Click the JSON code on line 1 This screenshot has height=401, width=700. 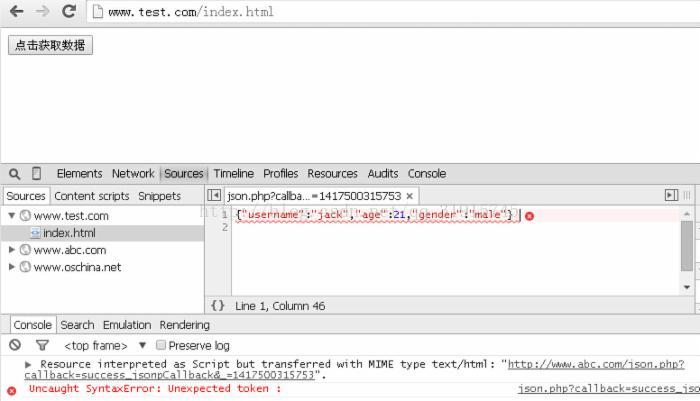374,215
